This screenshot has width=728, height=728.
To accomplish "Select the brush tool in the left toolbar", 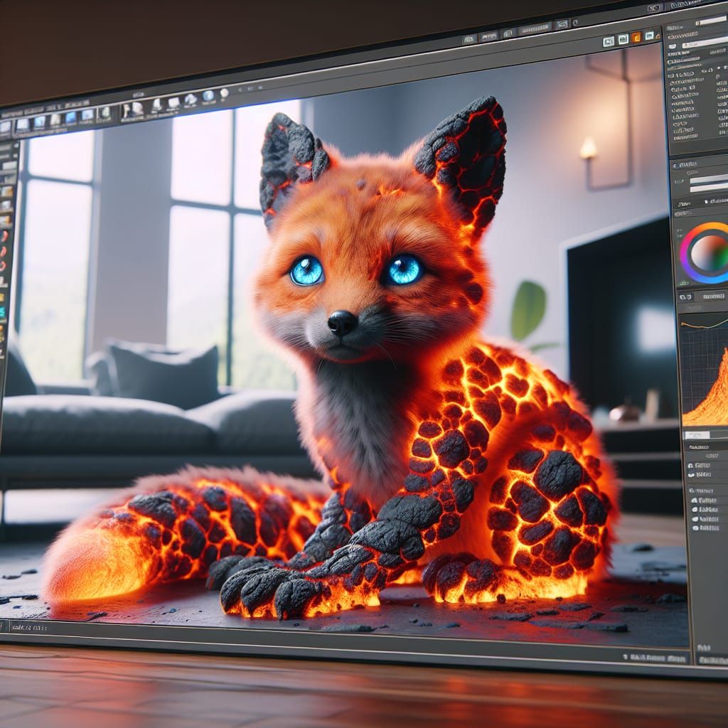I will [x=6, y=235].
